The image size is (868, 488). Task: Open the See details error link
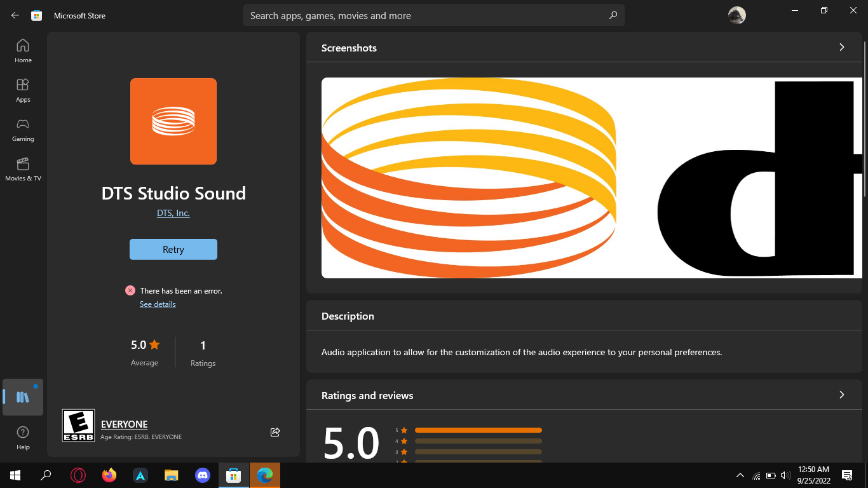158,304
